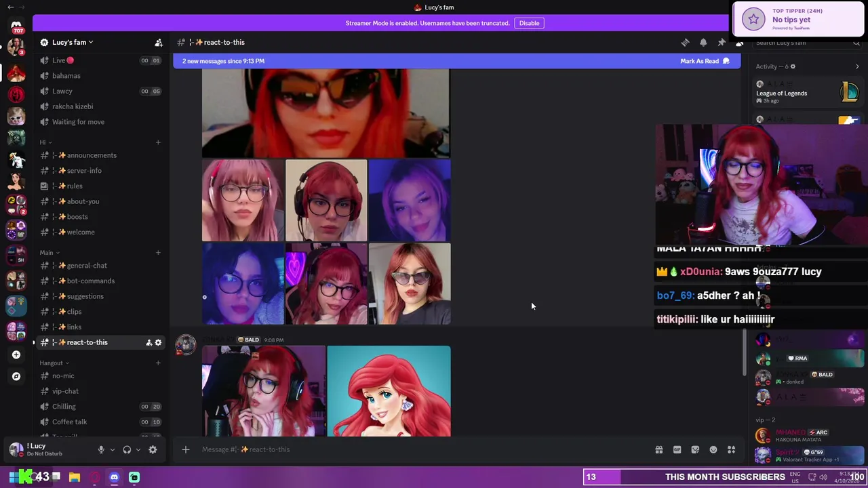Viewport: 868px width, 488px height.
Task: Open the vip-chat channel
Action: pos(100,391)
